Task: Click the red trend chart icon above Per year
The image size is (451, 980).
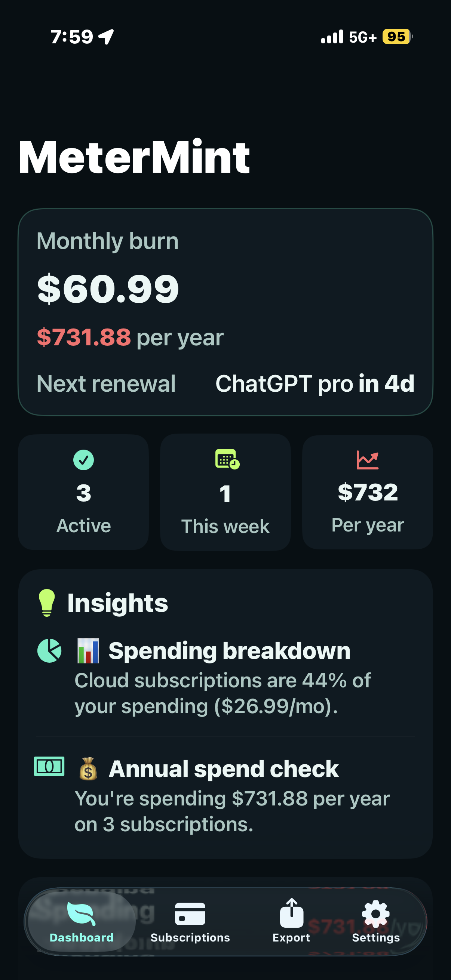Action: pos(366,459)
